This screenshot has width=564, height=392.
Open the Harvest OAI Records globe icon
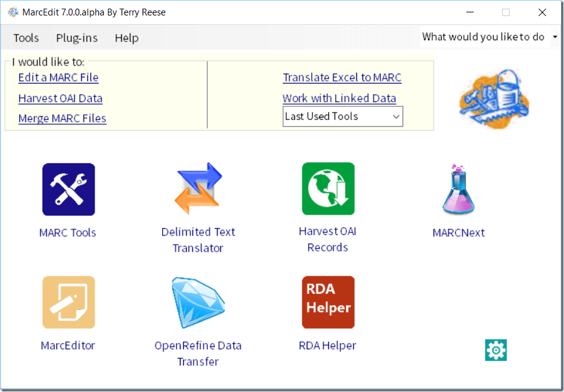(x=328, y=189)
